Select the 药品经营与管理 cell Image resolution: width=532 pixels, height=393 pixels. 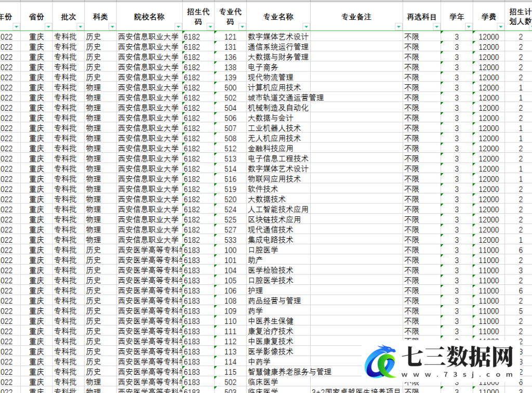pos(278,301)
